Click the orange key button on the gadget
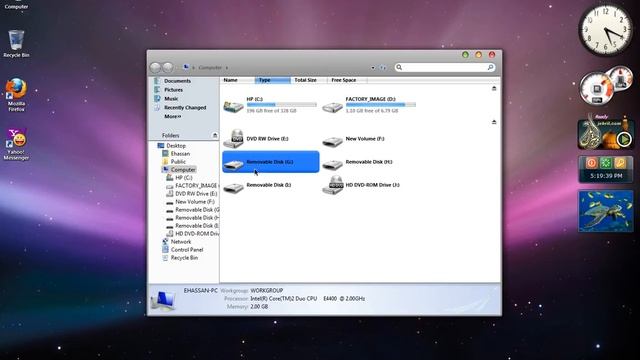The width and height of the screenshot is (640, 360). (620, 163)
